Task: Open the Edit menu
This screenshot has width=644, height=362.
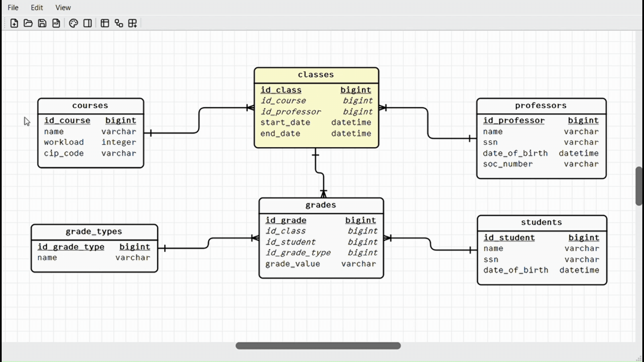Action: [x=37, y=7]
